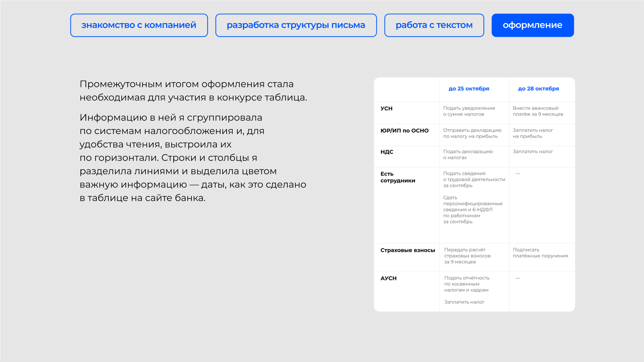Click the 'Подать уведомление о сумме налогов' cell
The image size is (644, 362).
coord(469,111)
